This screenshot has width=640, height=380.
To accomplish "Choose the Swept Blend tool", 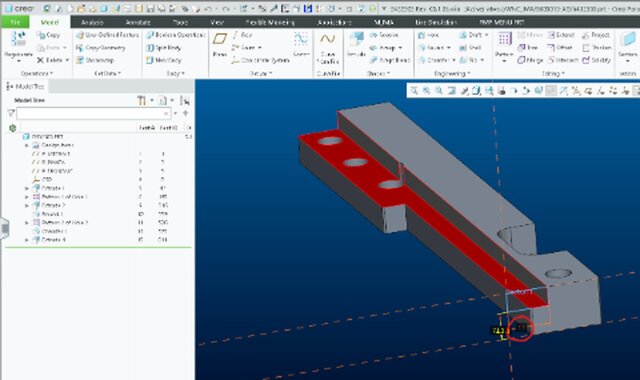I will (389, 60).
